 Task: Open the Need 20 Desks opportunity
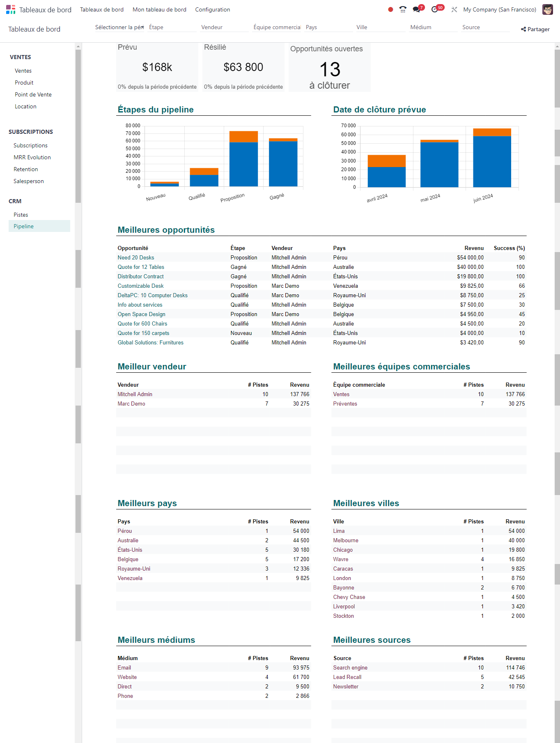[x=136, y=257]
